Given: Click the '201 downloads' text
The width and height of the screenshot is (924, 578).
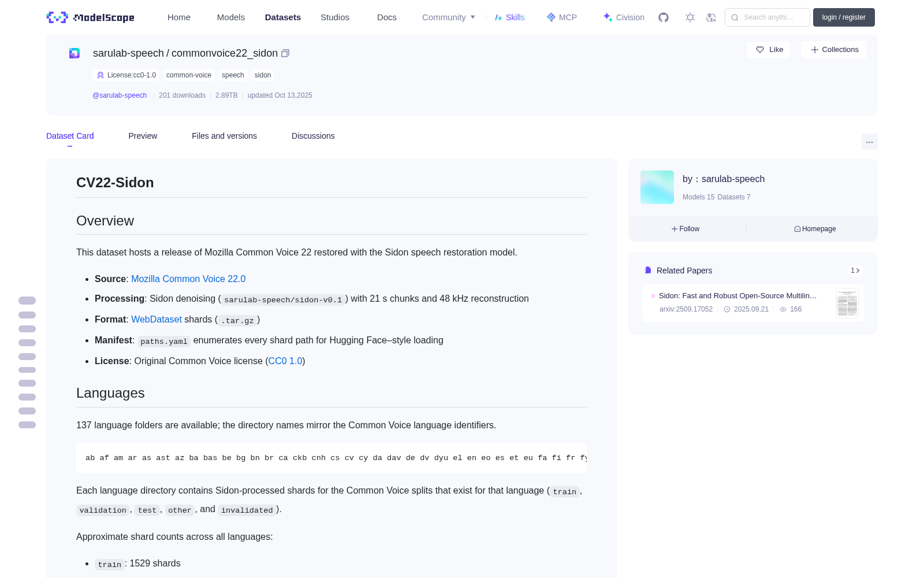Looking at the screenshot, I should 182,95.
